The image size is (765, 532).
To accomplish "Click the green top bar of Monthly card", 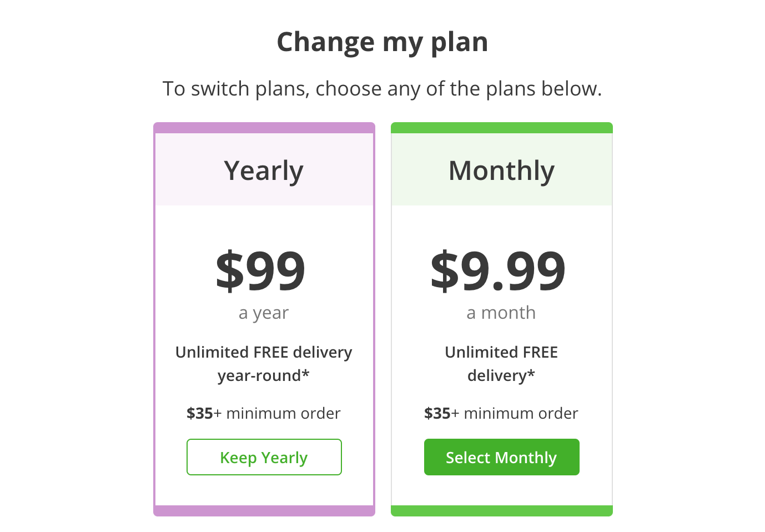I will pos(502,128).
